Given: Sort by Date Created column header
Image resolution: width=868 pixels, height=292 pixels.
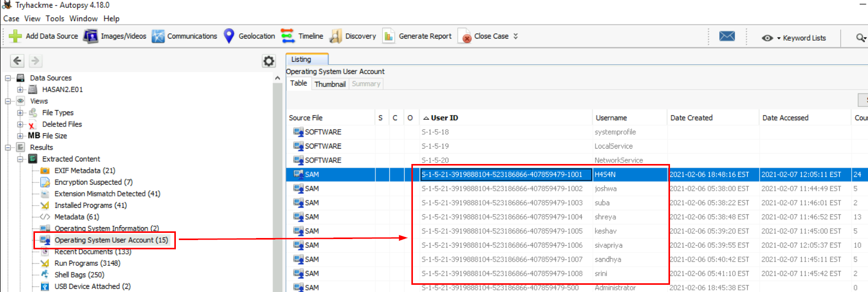Looking at the screenshot, I should [691, 118].
